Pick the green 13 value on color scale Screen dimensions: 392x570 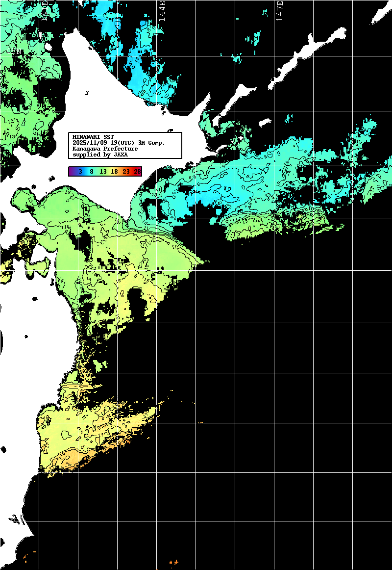(x=103, y=171)
